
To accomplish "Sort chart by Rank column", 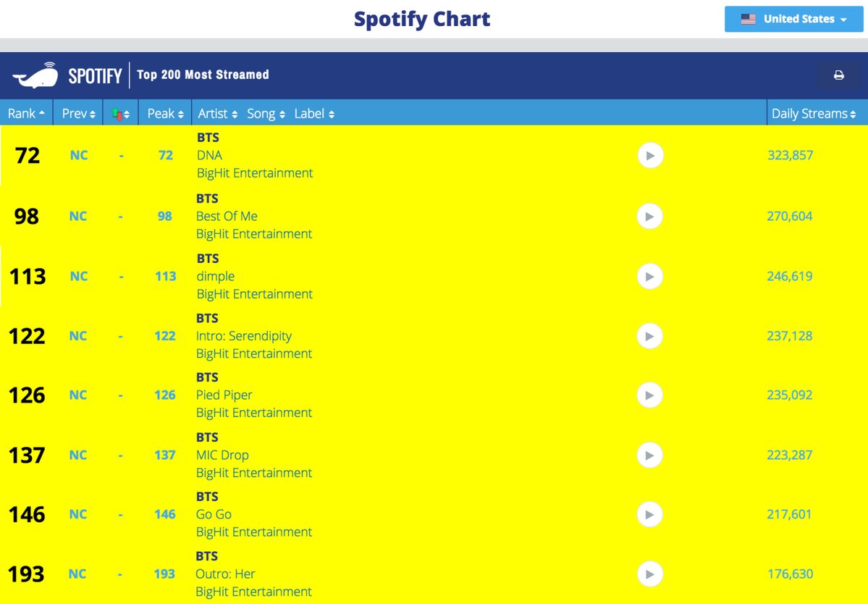I will pyautogui.click(x=26, y=114).
